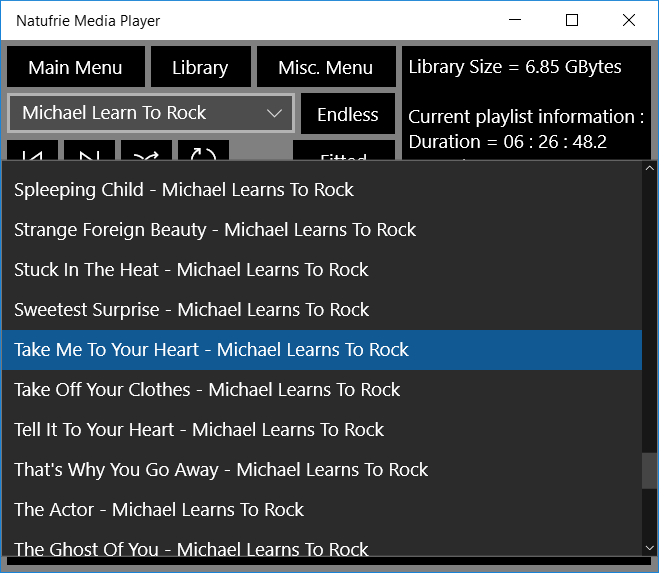Select the song Stuck In The Heat

tap(191, 270)
